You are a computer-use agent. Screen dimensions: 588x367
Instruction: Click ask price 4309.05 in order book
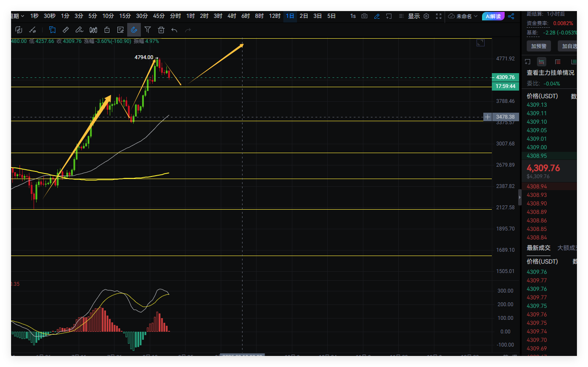click(537, 130)
